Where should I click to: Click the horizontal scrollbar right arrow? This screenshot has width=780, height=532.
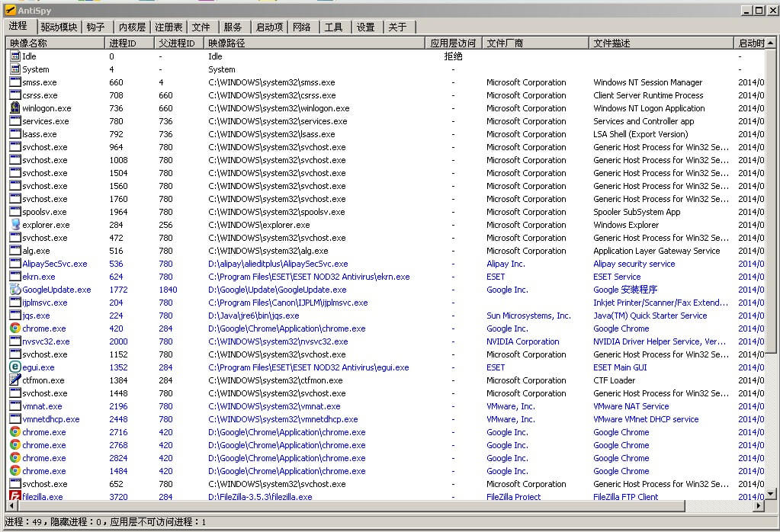tap(759, 505)
